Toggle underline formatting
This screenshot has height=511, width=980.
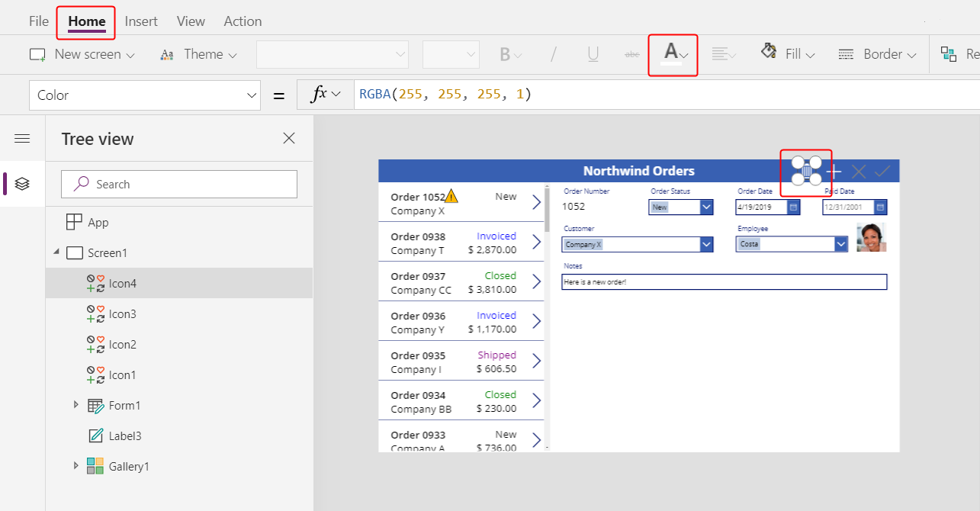click(593, 54)
